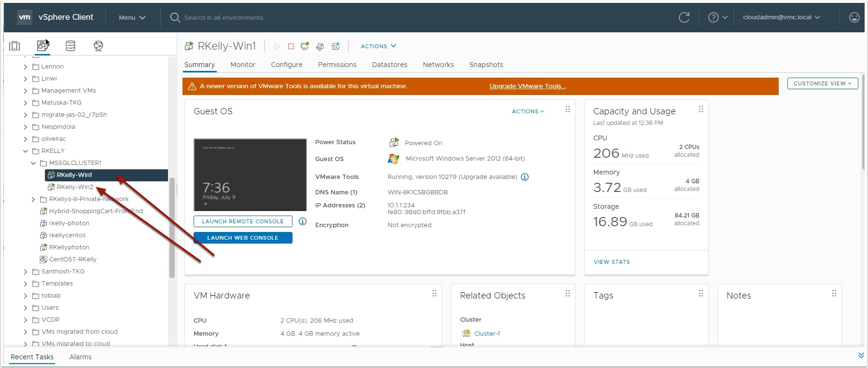Screen dimensions: 868x368
Task: Grab the Tags card drag handle
Action: tap(701, 293)
